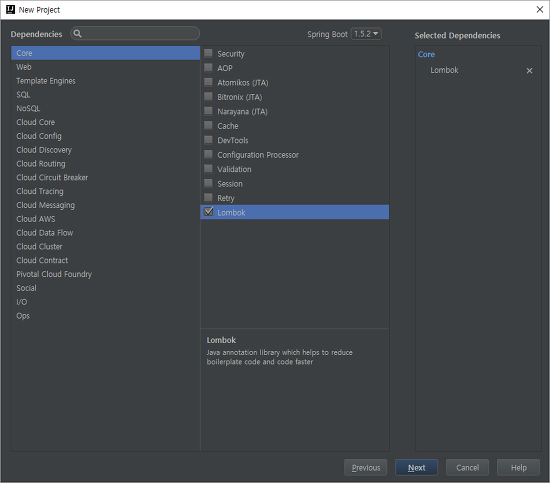
Task: Tick the Narayana (JTA) checkbox
Action: (x=208, y=111)
